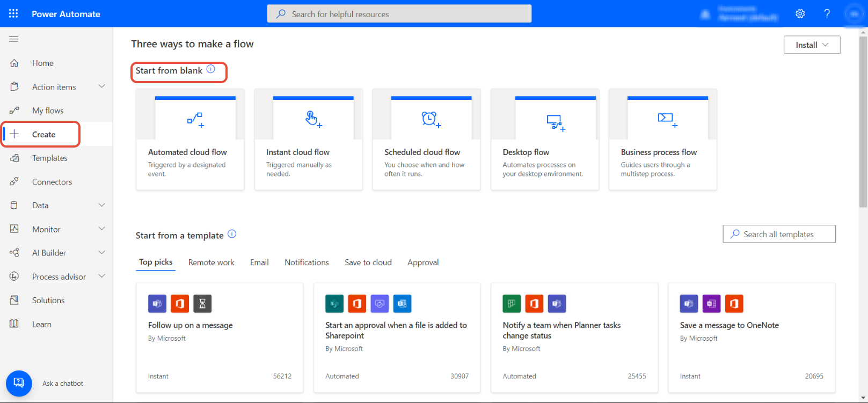The height and width of the screenshot is (403, 868).
Task: Open Save a message to OneNote template
Action: [752, 338]
